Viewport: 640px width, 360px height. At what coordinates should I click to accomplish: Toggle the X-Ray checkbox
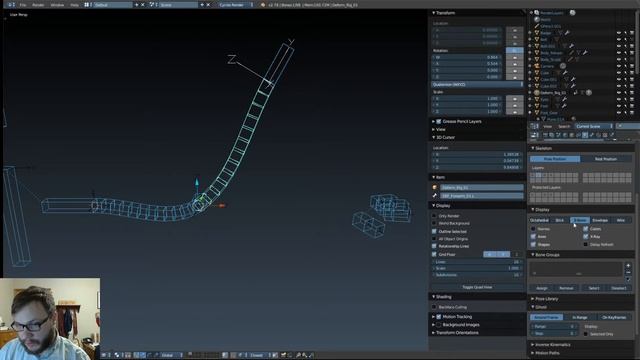(x=586, y=236)
